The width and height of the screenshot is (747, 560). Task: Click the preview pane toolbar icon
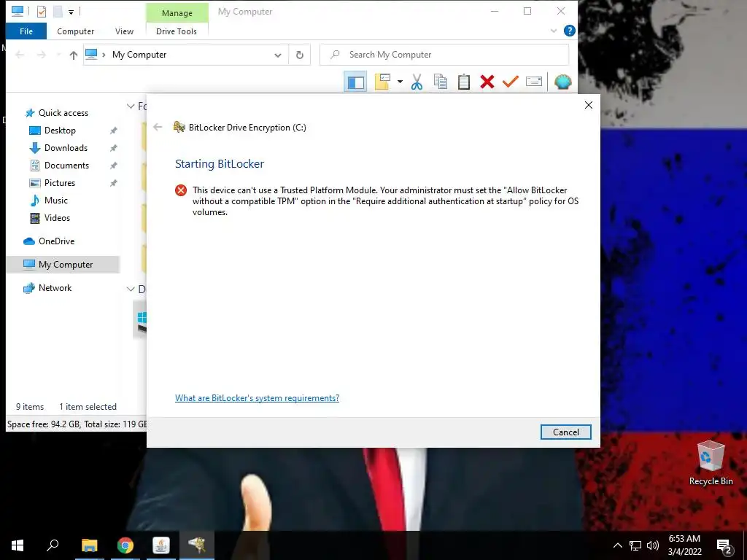[355, 82]
